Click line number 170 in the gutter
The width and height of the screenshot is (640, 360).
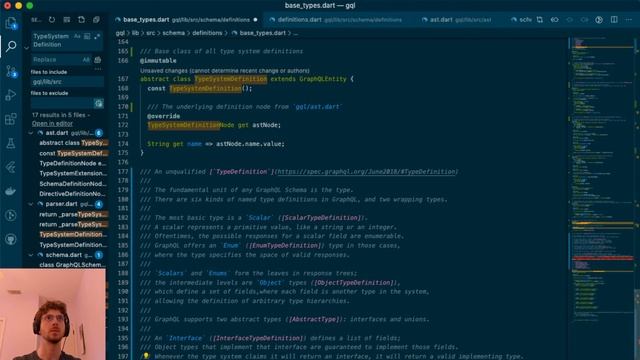point(123,107)
